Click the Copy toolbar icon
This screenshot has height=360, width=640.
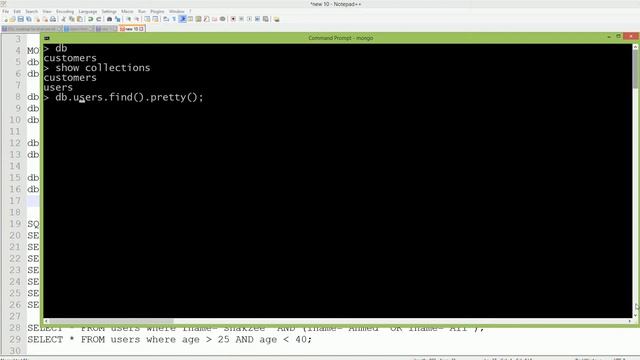(x=72, y=19)
